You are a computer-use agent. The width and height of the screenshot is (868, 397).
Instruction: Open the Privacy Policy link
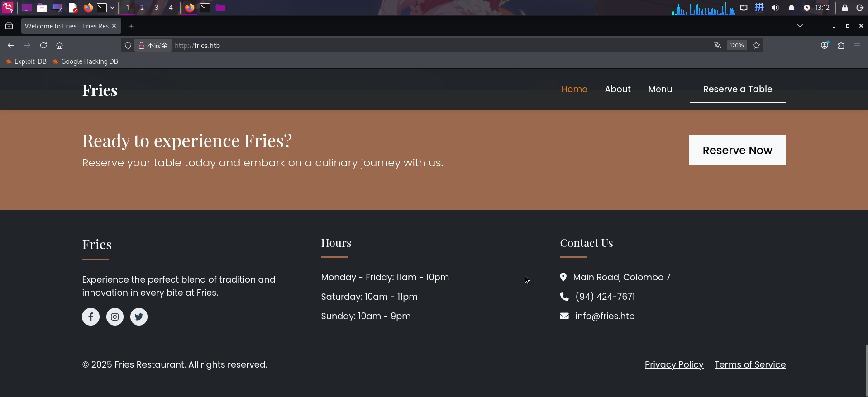point(674,364)
